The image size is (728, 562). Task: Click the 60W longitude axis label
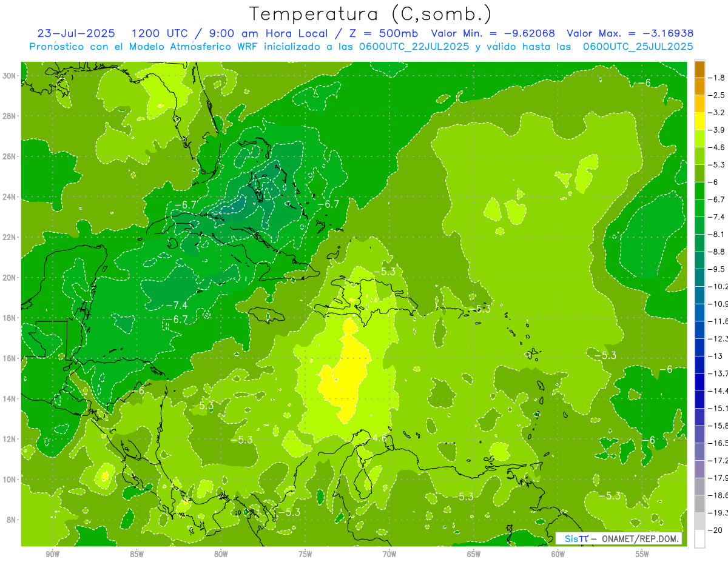coord(558,554)
